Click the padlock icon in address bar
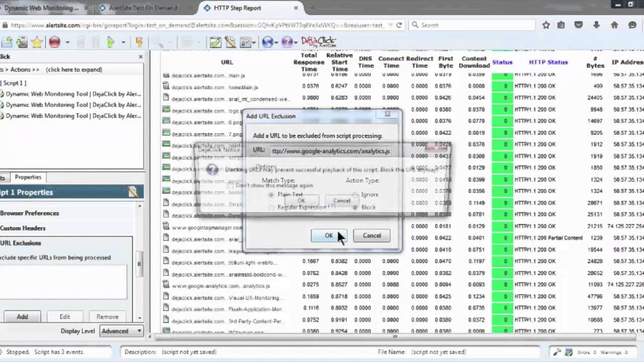 pyautogui.click(x=5, y=25)
